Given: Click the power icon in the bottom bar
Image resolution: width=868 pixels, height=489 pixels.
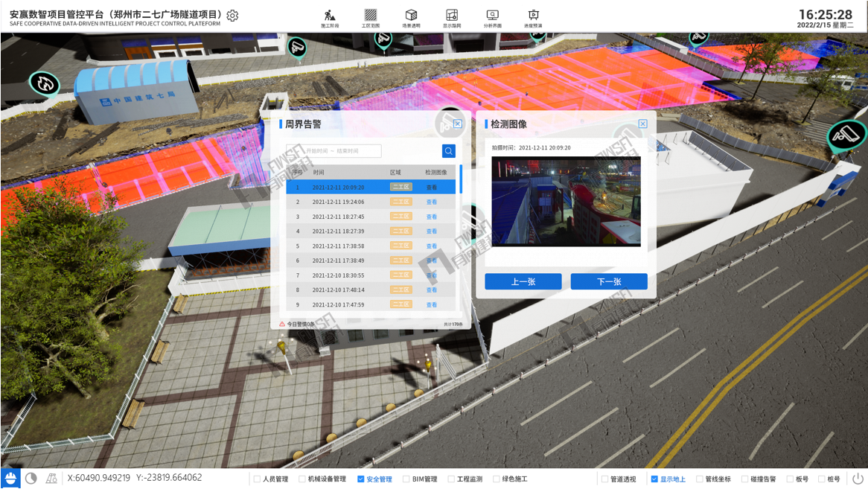Looking at the screenshot, I should pyautogui.click(x=858, y=478).
